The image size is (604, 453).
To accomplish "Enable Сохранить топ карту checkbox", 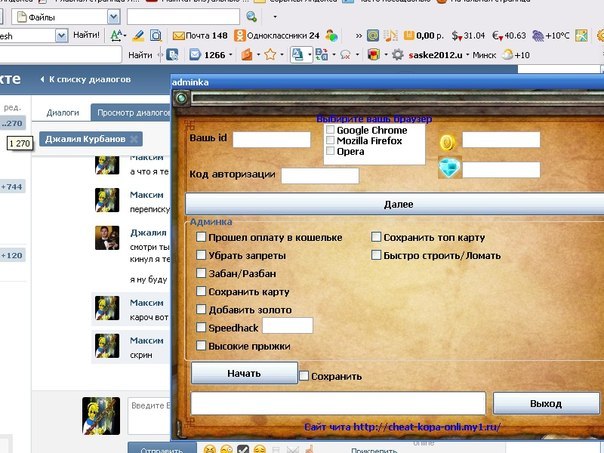I will click(376, 237).
